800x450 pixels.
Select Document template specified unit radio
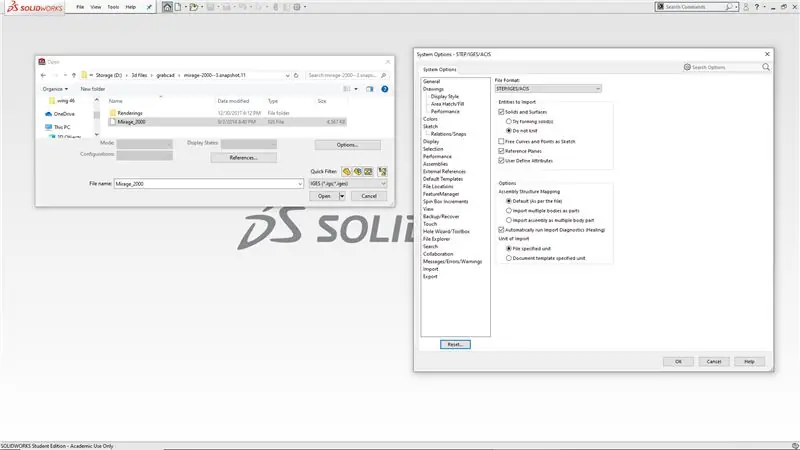(509, 258)
